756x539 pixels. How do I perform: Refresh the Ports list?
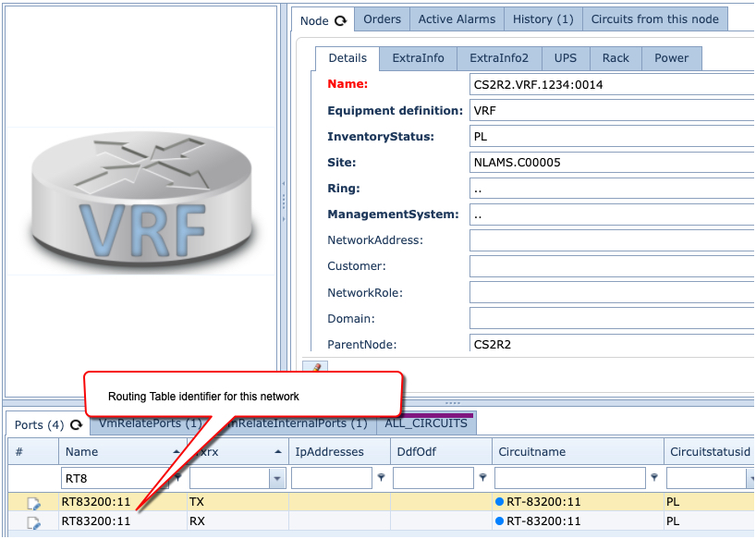(76, 425)
